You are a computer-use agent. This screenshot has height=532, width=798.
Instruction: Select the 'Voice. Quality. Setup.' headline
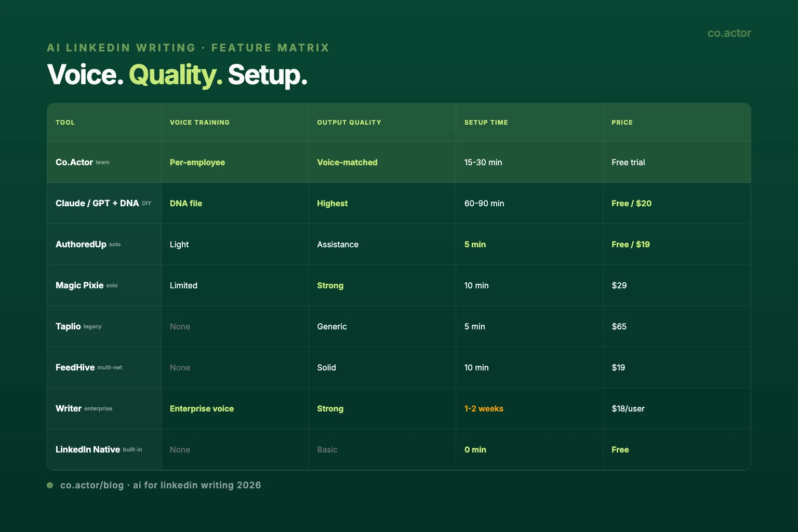(x=177, y=75)
